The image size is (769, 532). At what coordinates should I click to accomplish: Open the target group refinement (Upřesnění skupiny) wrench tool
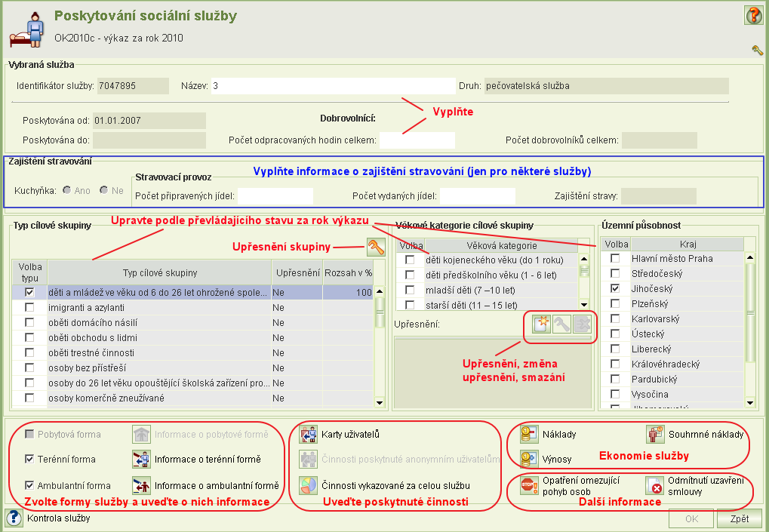[376, 247]
